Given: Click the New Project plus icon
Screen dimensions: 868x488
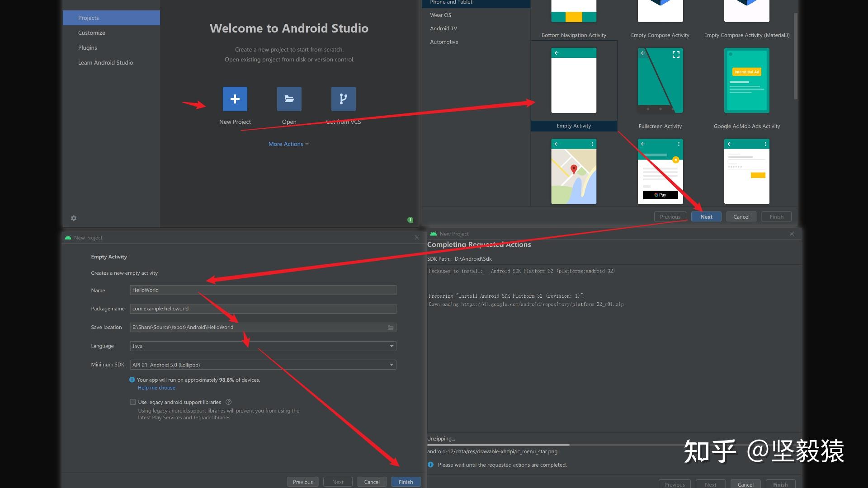Looking at the screenshot, I should [235, 99].
